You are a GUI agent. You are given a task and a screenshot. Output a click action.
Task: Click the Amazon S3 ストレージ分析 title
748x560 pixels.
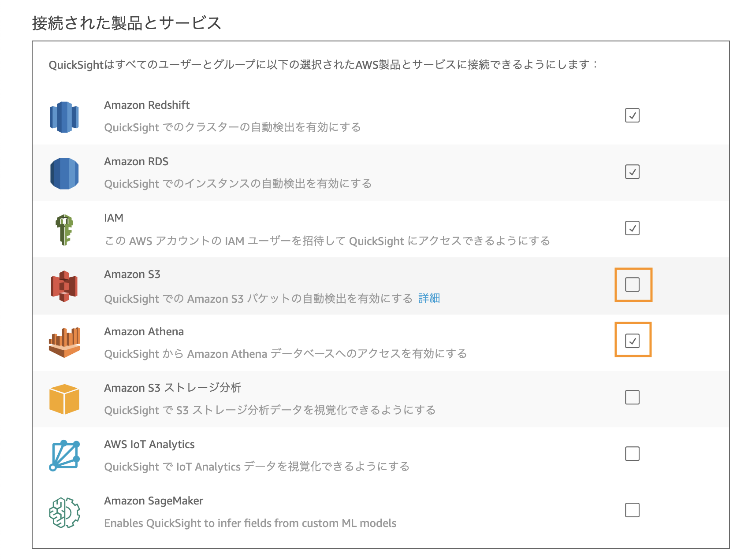(x=173, y=388)
